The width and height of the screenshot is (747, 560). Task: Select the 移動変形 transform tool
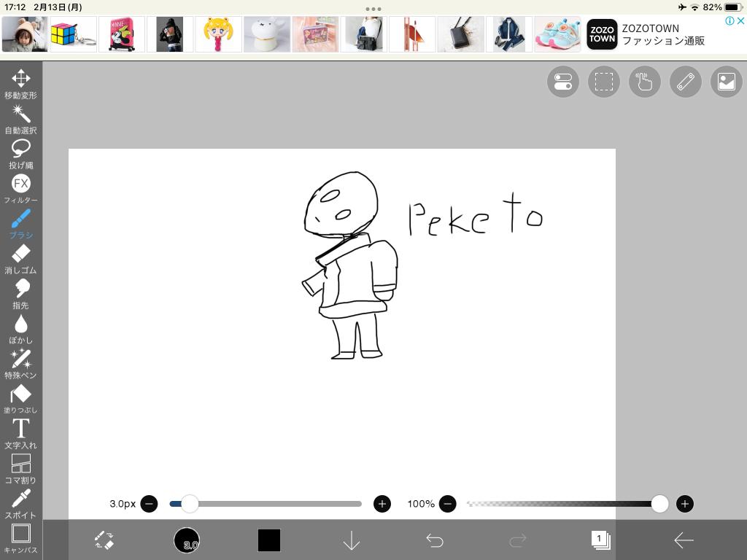click(20, 83)
